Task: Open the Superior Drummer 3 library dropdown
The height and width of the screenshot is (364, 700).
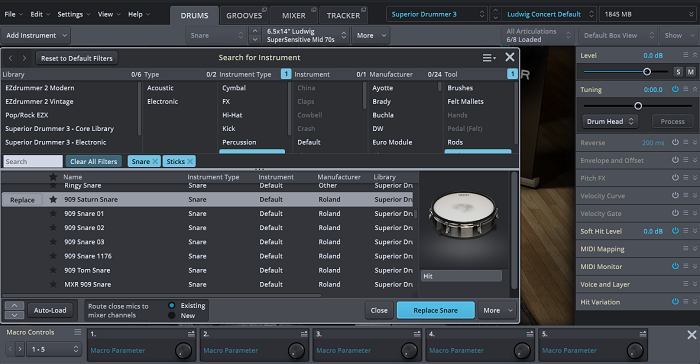Action: pos(437,14)
